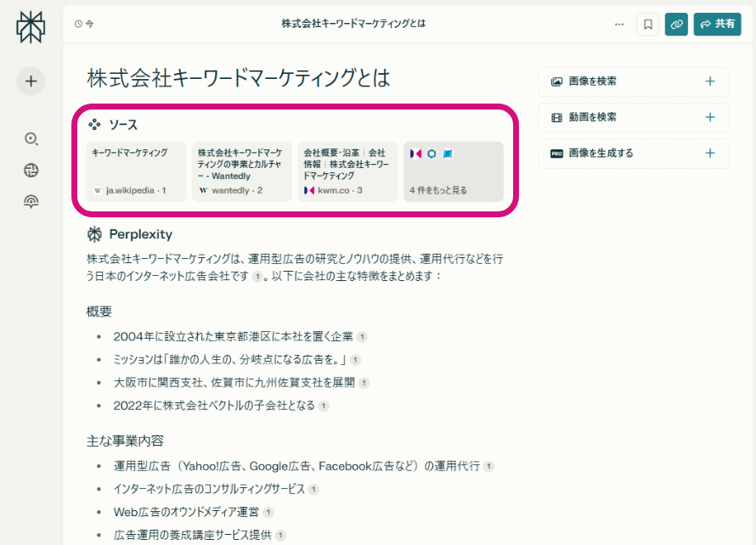Click the 主な事業内容 section heading

126,441
